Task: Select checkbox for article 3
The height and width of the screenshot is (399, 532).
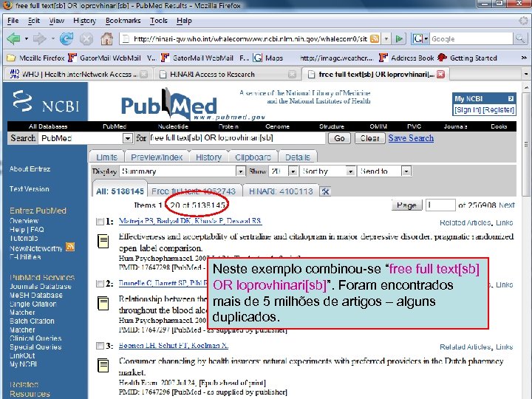Action: pos(100,346)
